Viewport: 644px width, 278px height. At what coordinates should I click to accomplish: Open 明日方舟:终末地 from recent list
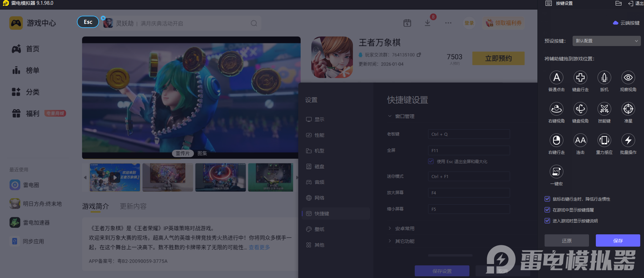pyautogui.click(x=36, y=204)
